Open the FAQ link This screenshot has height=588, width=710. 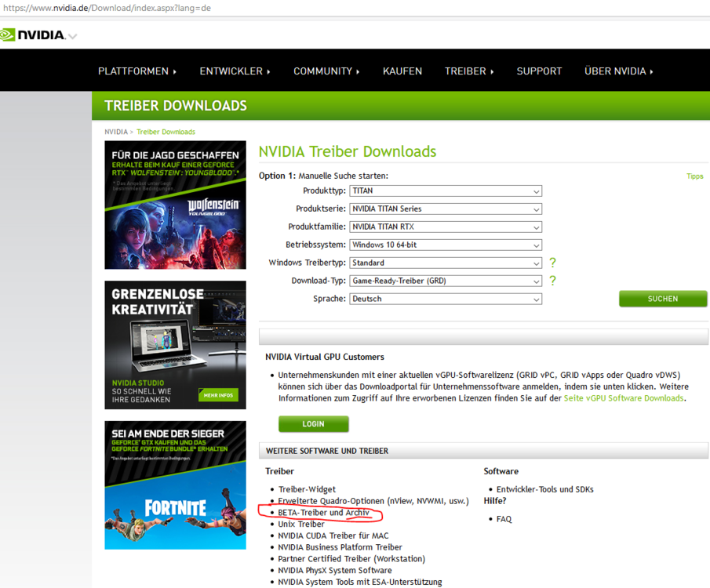point(504,519)
